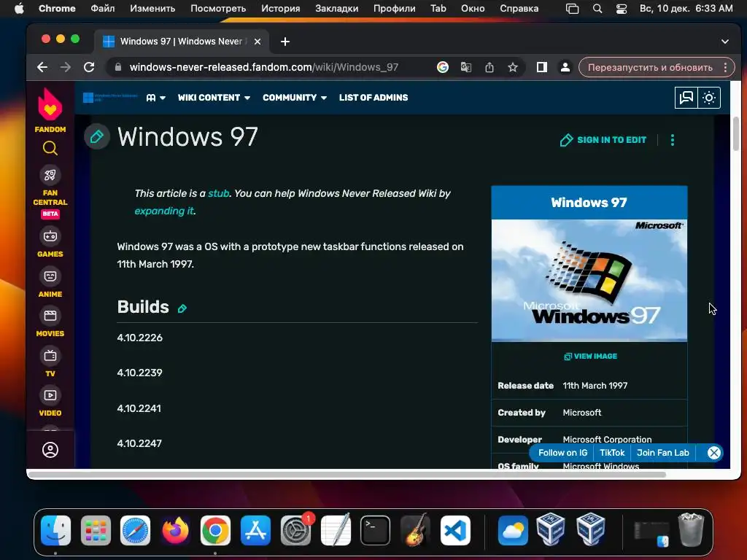Reload the page with refresh icon
The height and width of the screenshot is (560, 747).
[89, 67]
